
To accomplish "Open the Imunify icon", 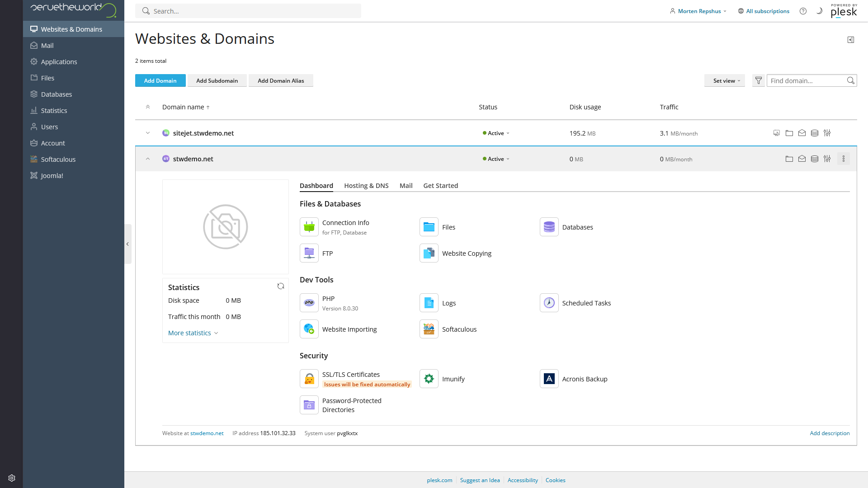I will pos(429,379).
